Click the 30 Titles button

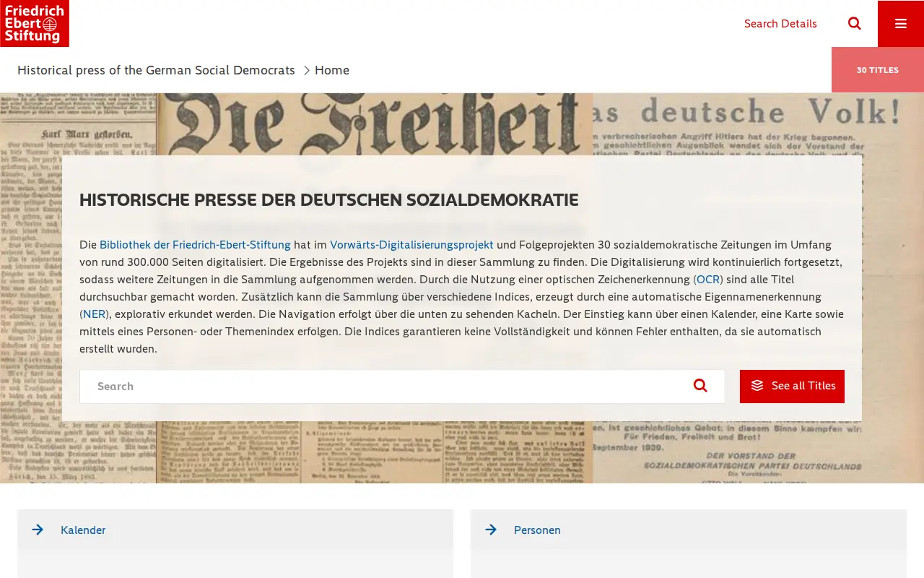[878, 70]
